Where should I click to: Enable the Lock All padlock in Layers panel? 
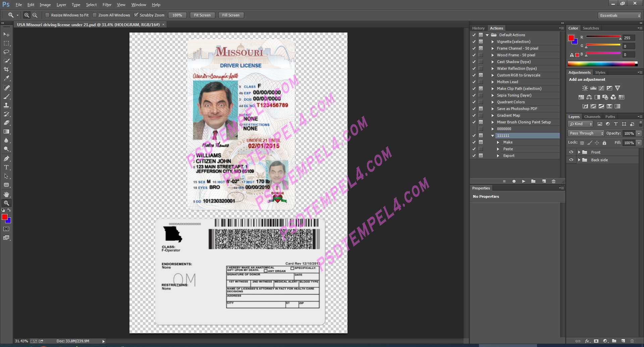(x=604, y=142)
